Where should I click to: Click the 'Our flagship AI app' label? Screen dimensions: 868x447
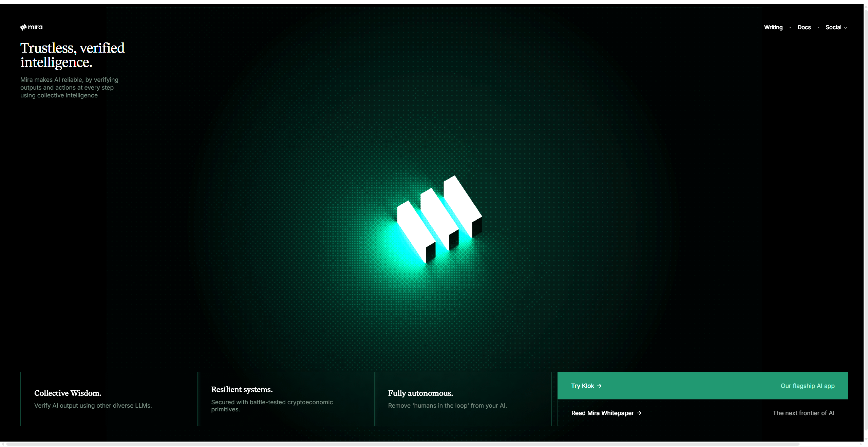click(807, 386)
